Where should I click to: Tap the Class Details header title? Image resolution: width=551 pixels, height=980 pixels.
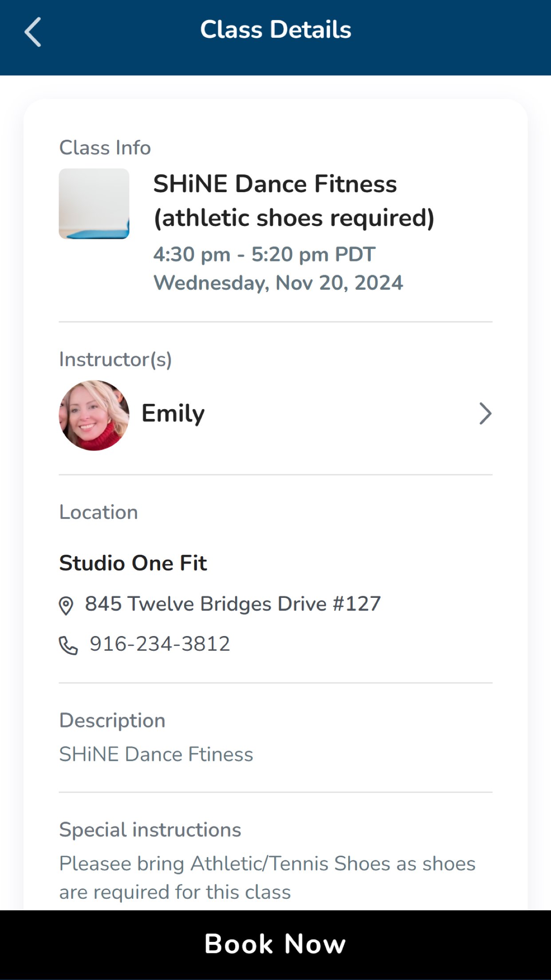(x=275, y=30)
